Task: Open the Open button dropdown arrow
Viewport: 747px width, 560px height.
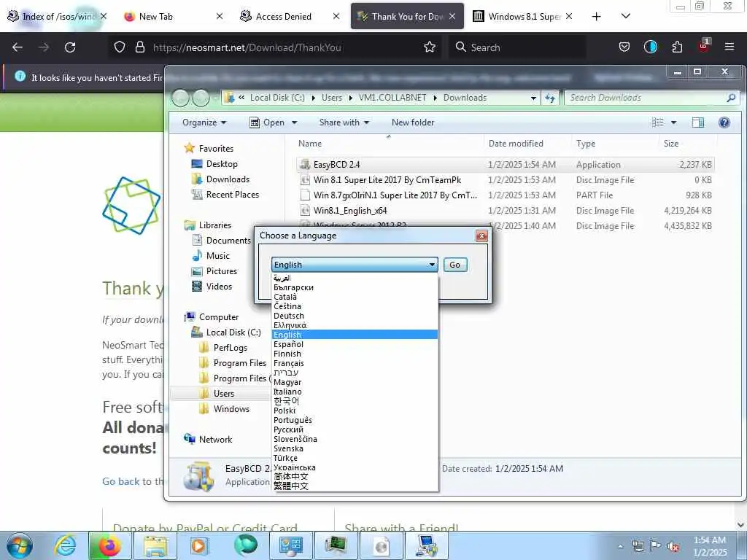Action: pos(295,122)
